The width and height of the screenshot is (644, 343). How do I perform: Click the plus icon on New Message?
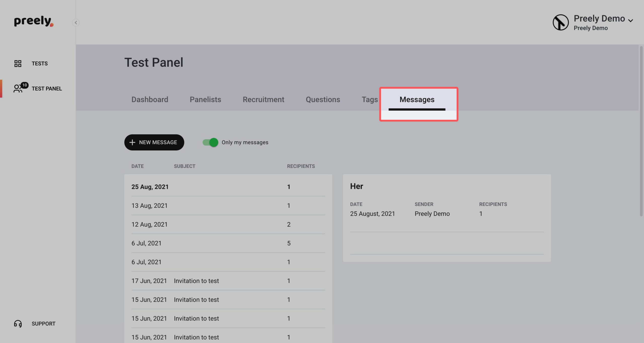(132, 142)
